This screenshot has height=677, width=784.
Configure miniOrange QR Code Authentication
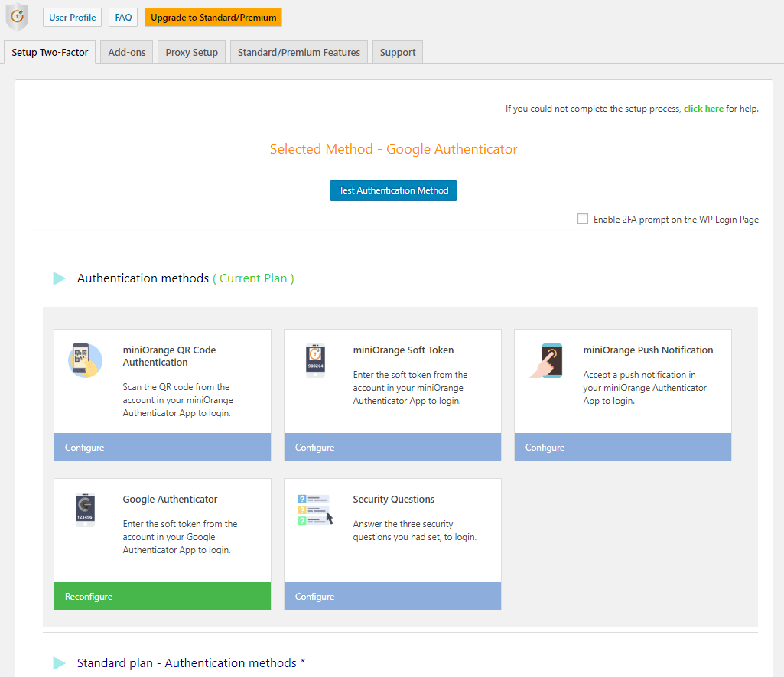[x=162, y=447]
